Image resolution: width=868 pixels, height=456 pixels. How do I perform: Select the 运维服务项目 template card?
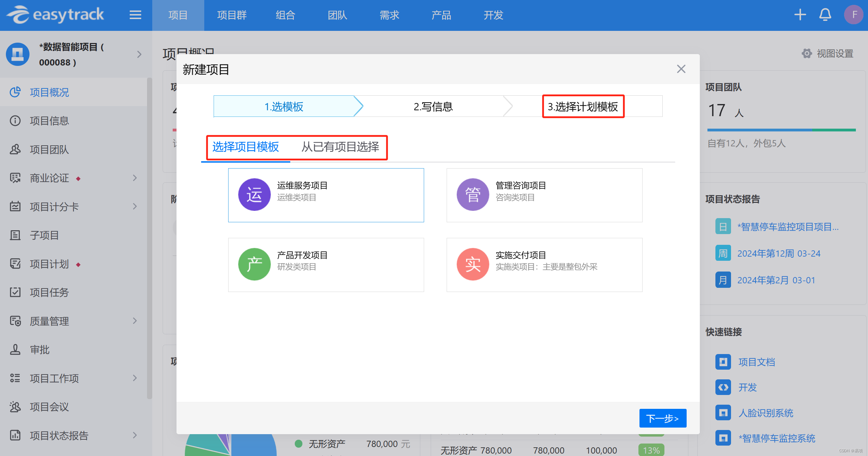tap(326, 195)
